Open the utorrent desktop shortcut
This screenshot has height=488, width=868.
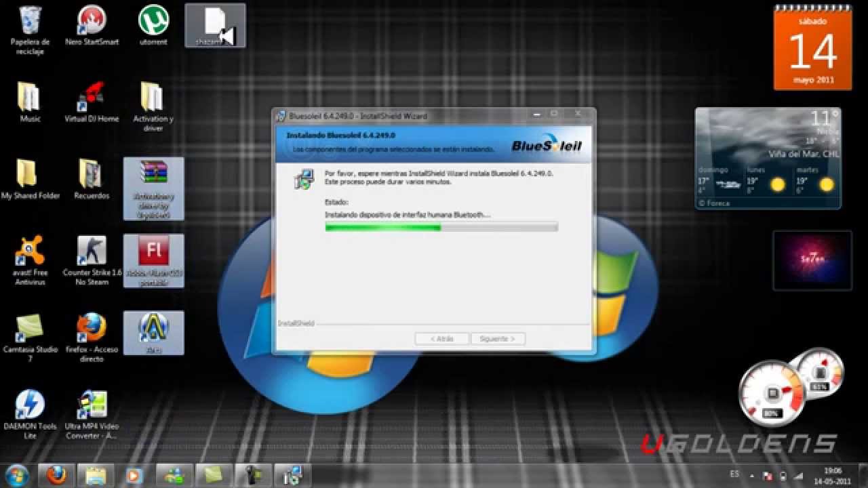coord(153,26)
